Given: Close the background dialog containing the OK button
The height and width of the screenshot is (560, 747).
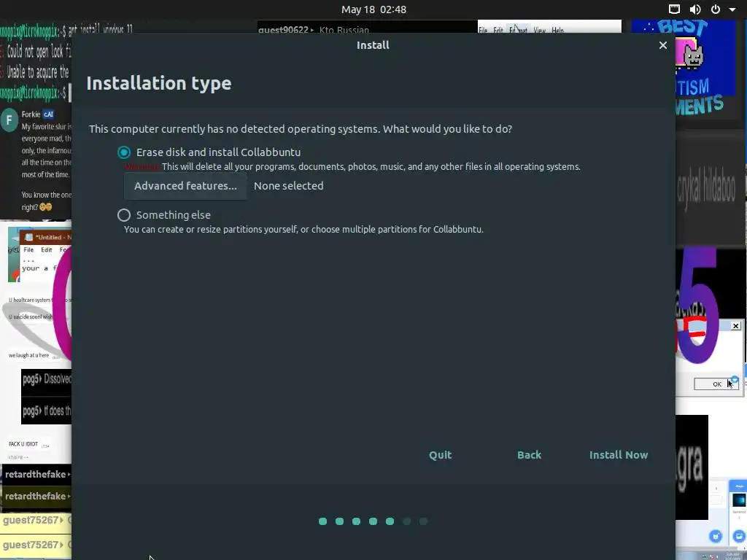Looking at the screenshot, I should click(x=735, y=326).
